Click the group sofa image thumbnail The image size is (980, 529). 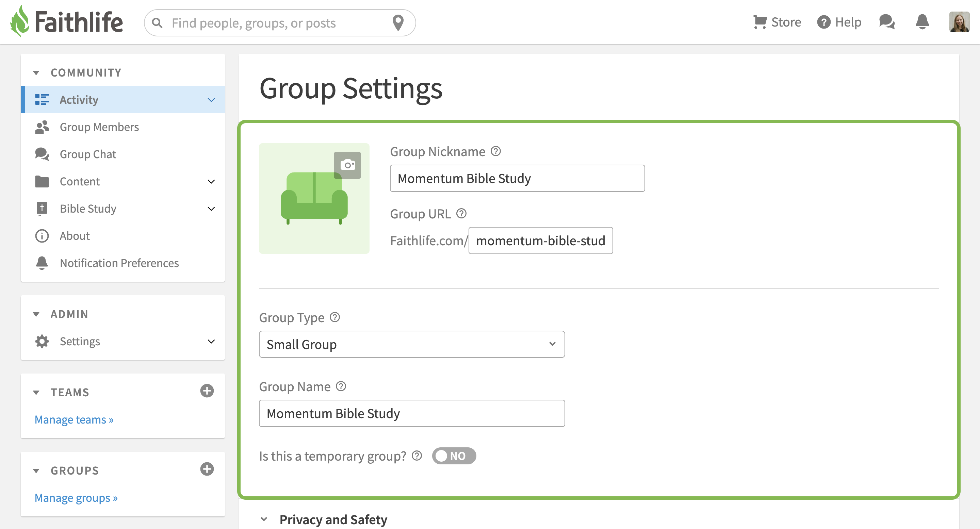click(314, 198)
